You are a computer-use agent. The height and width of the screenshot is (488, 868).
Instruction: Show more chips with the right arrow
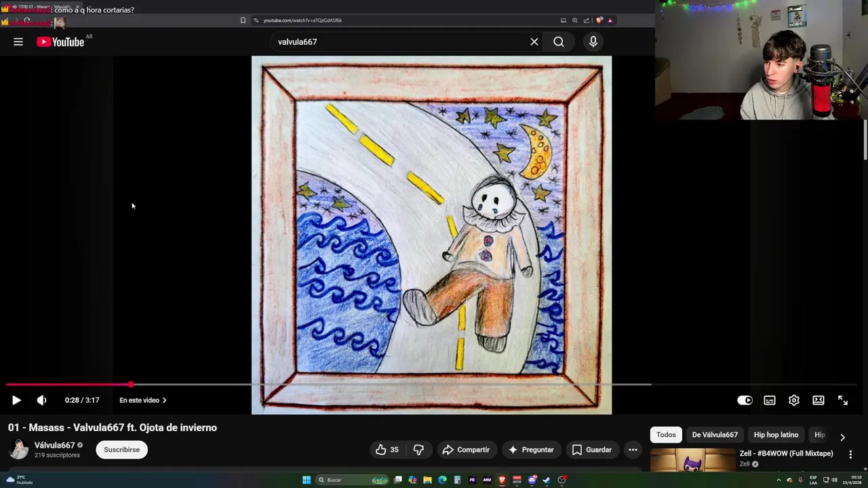point(842,437)
